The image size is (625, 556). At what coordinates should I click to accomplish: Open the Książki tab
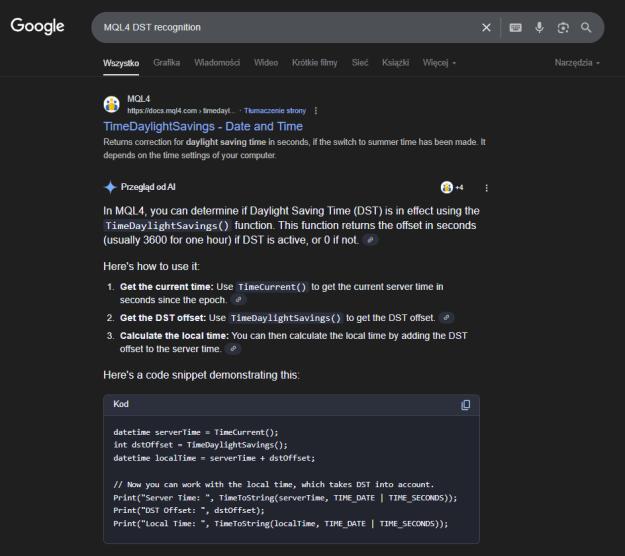[395, 63]
